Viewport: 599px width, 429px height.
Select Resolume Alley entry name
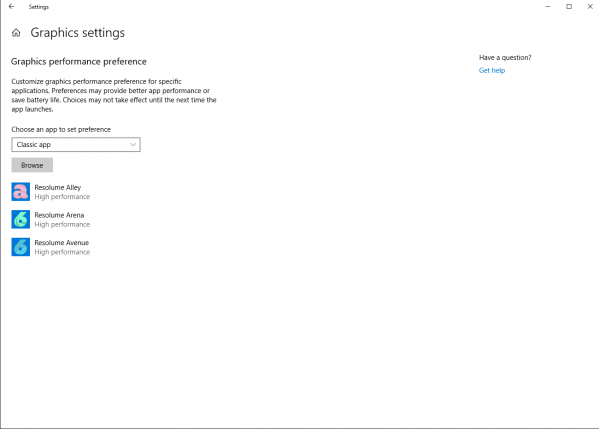pyautogui.click(x=58, y=187)
